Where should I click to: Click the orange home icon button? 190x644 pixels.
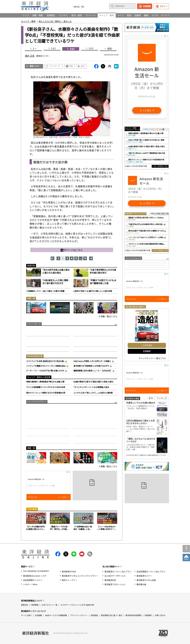(186, 558)
